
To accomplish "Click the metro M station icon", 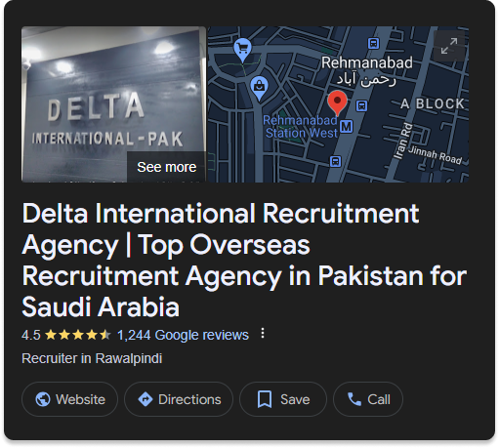I will [347, 126].
